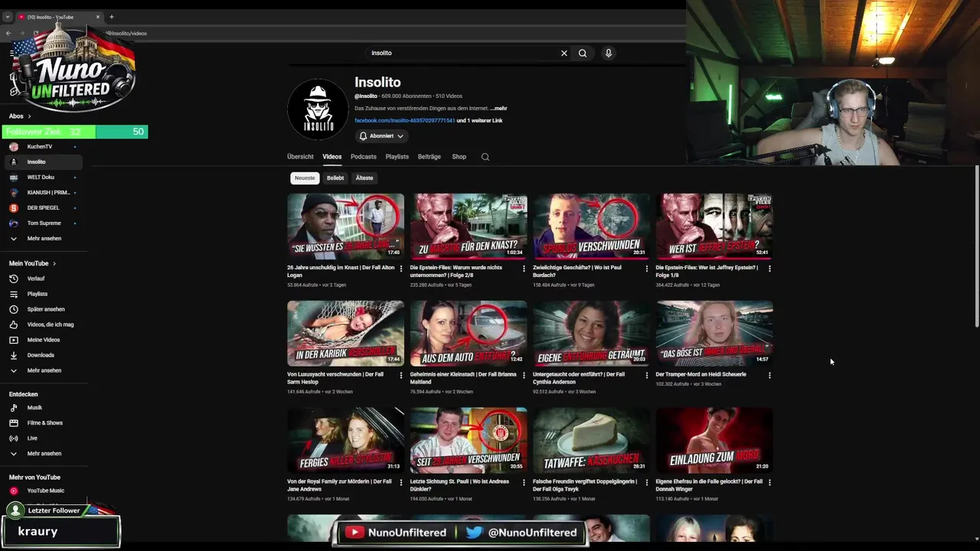Switch to the Shop tab
The width and height of the screenshot is (980, 551).
(459, 157)
